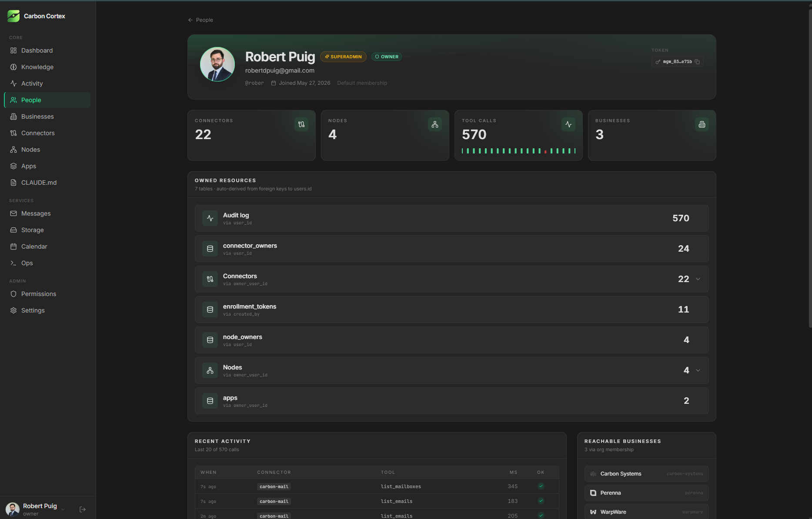
Task: Click the Businesses stat card icon
Action: click(702, 124)
